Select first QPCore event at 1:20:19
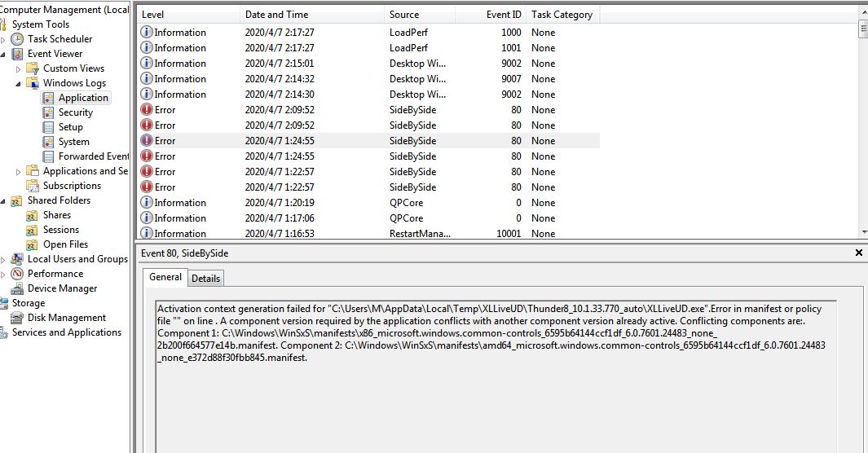This screenshot has width=868, height=453. coord(368,202)
